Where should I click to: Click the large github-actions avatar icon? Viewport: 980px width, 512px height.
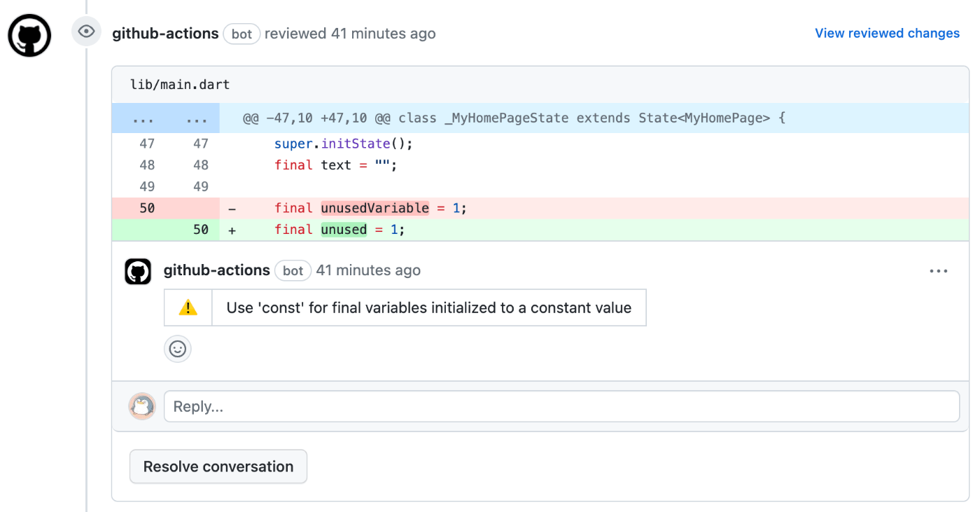(x=29, y=35)
